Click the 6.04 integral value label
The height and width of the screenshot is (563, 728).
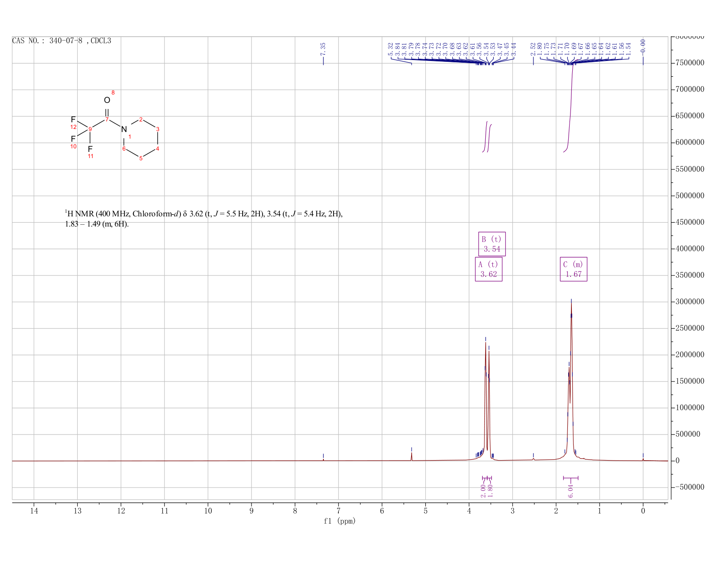570,491
